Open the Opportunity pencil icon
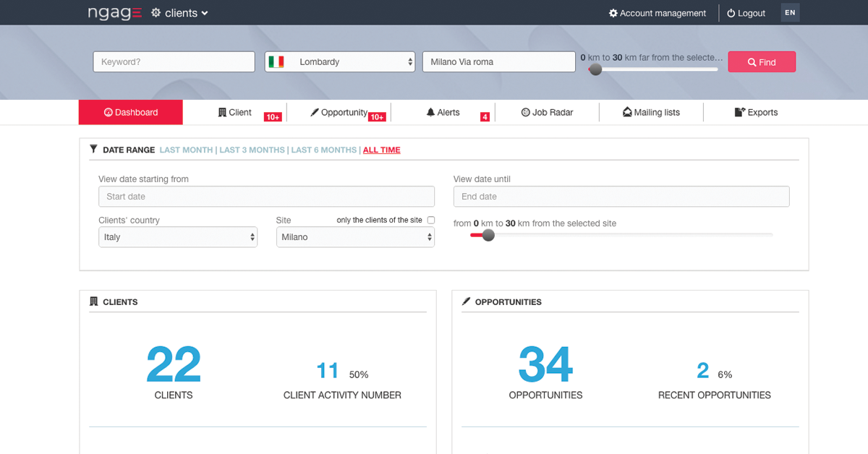The width and height of the screenshot is (868, 454). pos(316,112)
